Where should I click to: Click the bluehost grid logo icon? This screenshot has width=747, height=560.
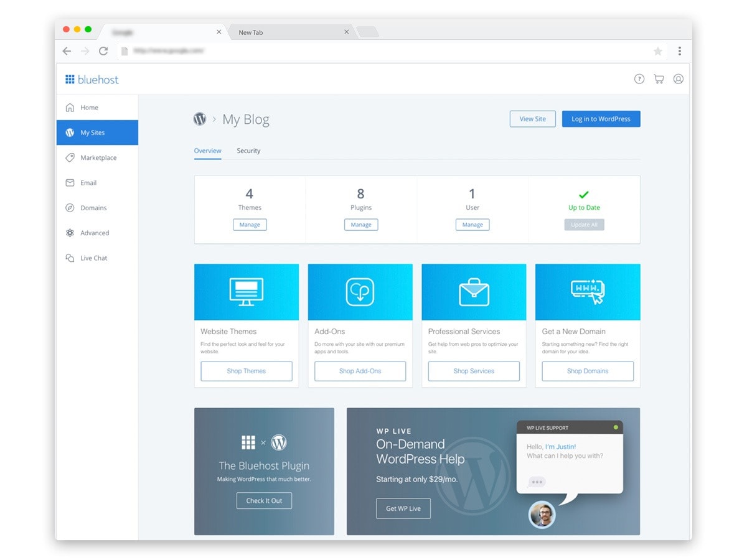(x=70, y=79)
